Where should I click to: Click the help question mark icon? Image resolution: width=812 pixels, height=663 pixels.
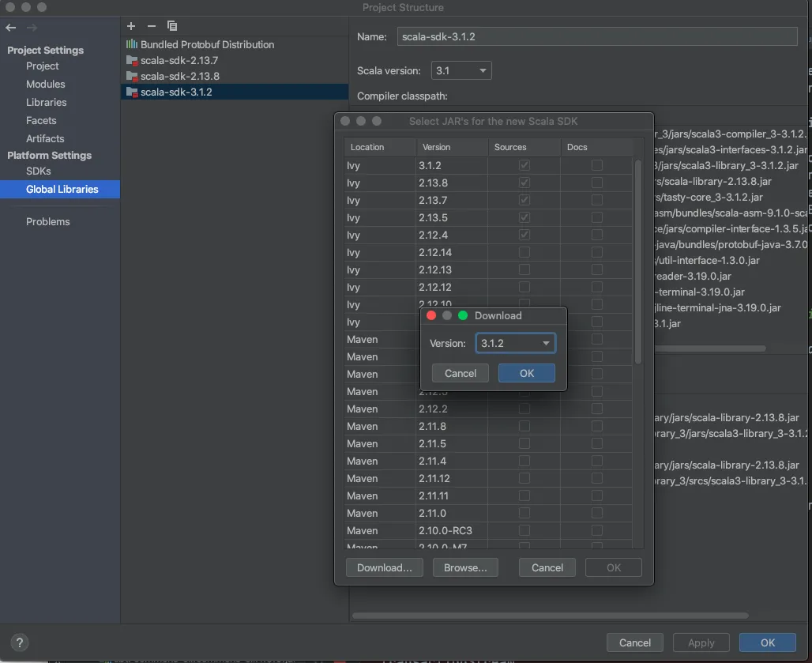pyautogui.click(x=21, y=642)
